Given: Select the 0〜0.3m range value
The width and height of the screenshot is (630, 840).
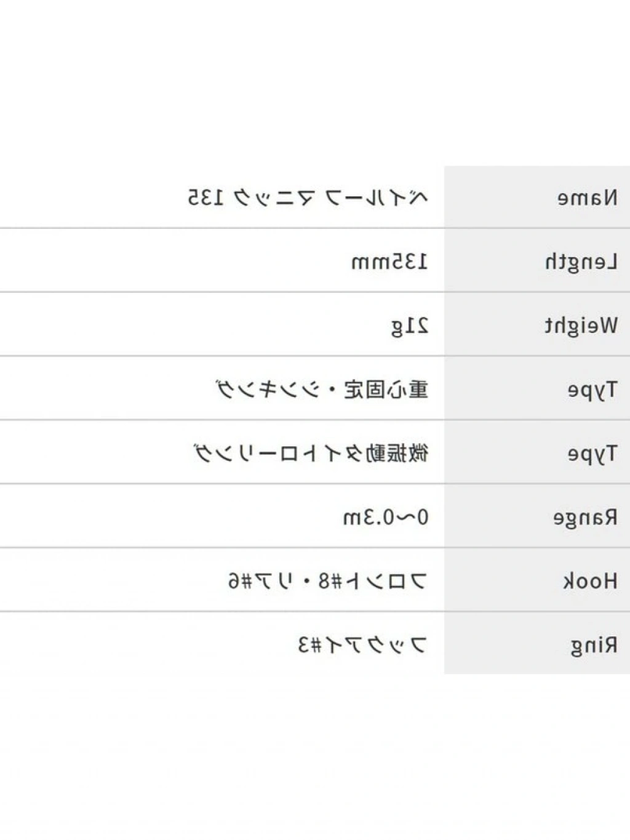Looking at the screenshot, I should [x=385, y=518].
